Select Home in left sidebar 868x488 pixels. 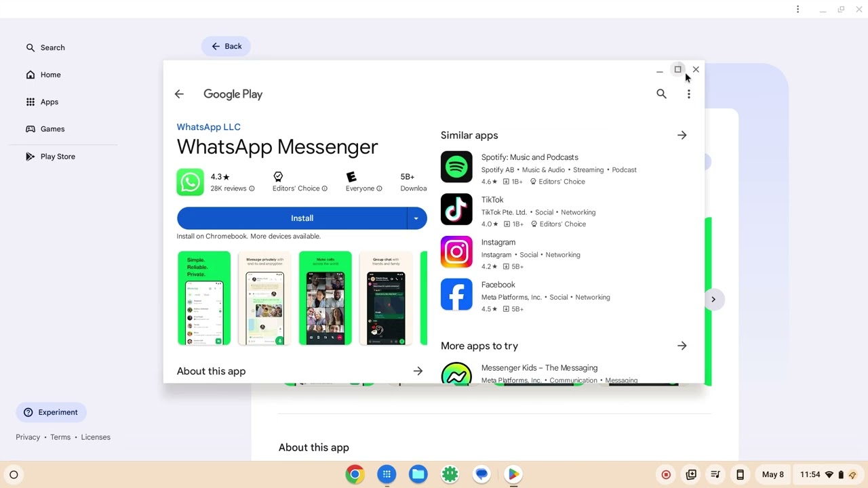43,75
